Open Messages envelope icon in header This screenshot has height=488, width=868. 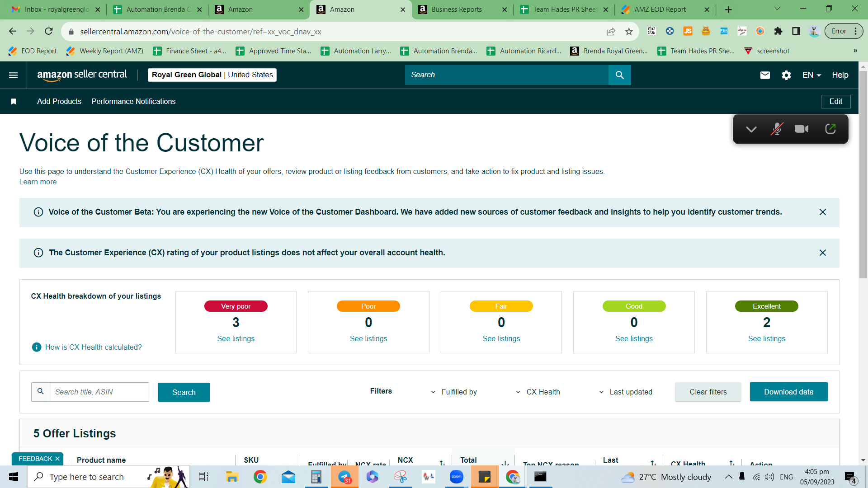765,75
